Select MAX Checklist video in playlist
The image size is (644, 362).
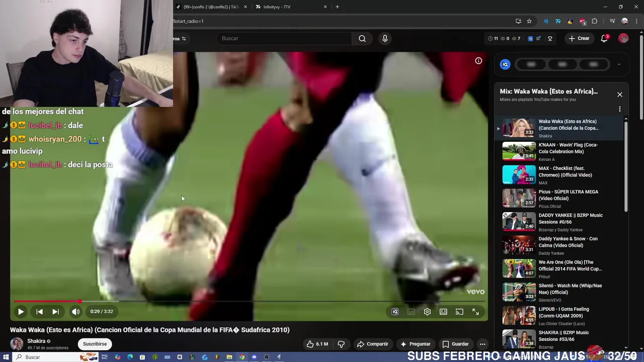point(559,175)
